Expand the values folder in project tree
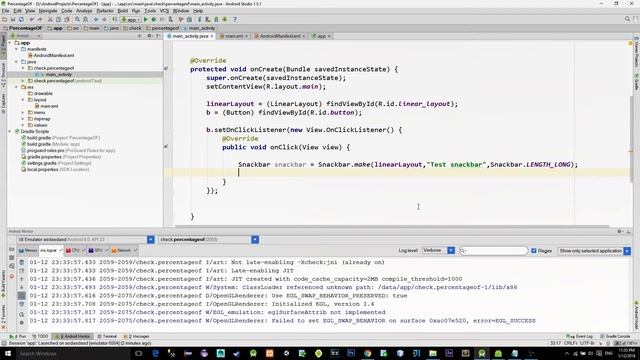Image resolution: width=640 pixels, height=360 pixels. 23,125
